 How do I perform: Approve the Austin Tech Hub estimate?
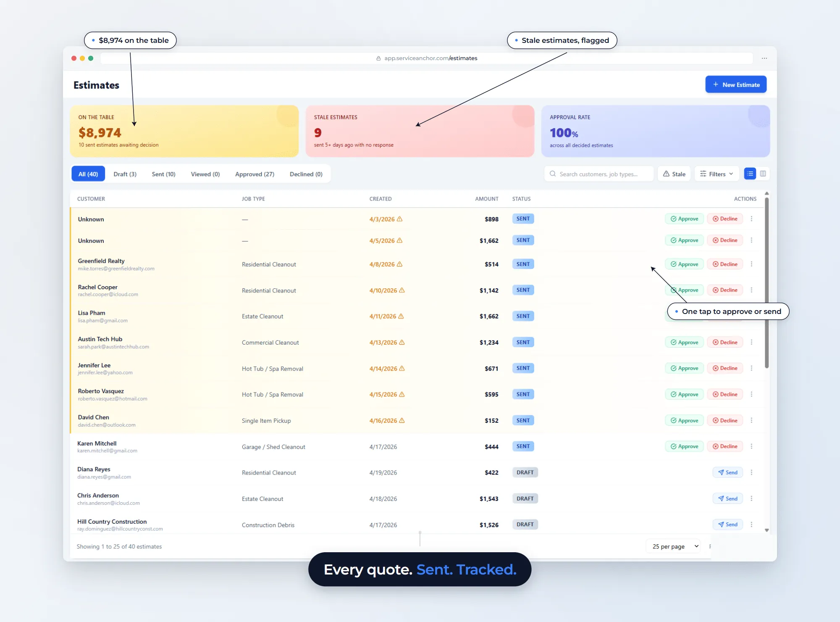tap(684, 342)
